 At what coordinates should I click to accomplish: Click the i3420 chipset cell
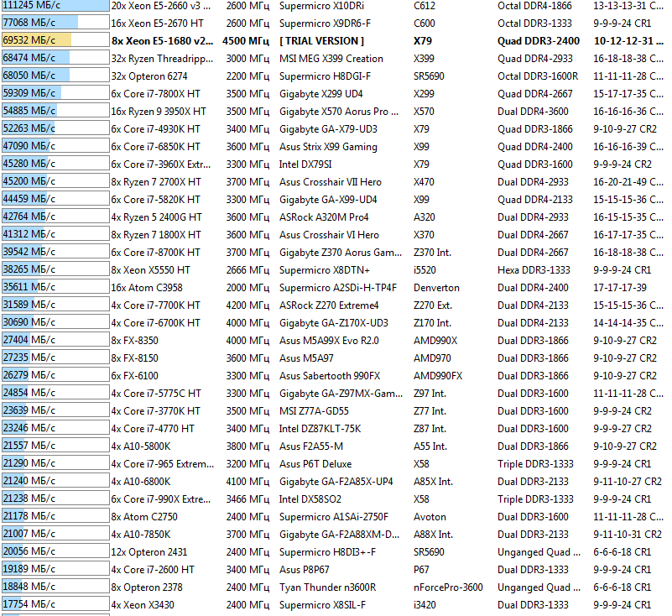point(425,603)
